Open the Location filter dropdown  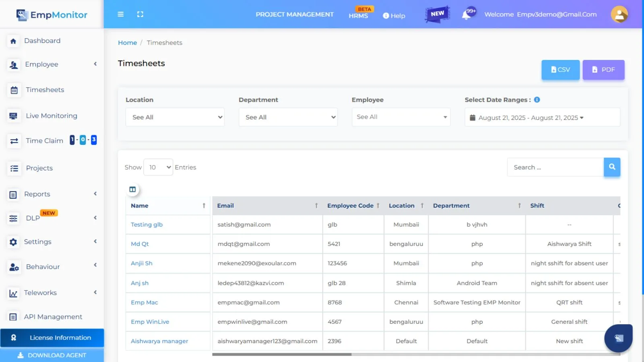pyautogui.click(x=175, y=117)
